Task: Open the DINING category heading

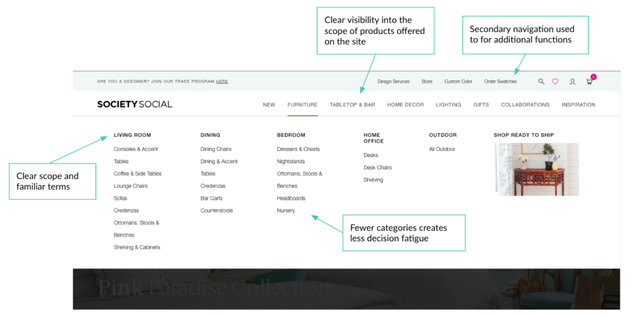Action: (210, 134)
